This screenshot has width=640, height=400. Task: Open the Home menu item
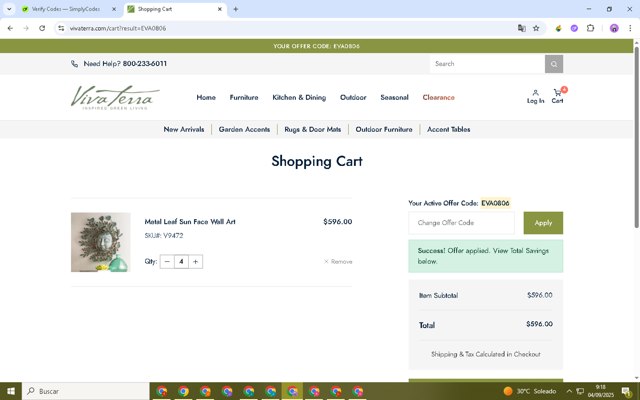[206, 97]
